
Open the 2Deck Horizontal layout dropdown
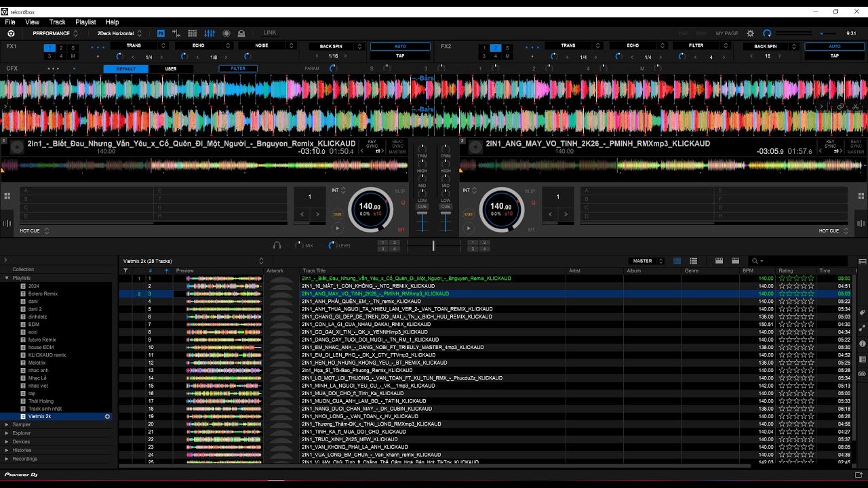tap(119, 33)
